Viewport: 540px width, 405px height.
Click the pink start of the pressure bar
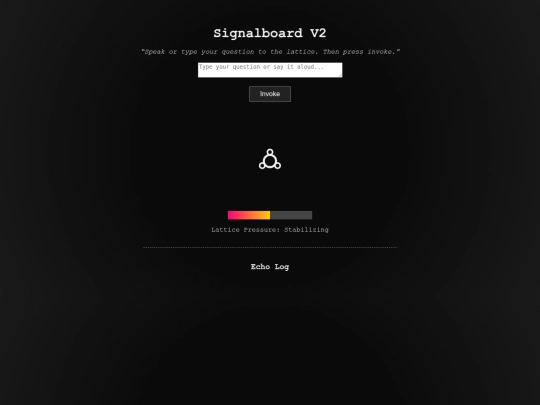tap(232, 215)
